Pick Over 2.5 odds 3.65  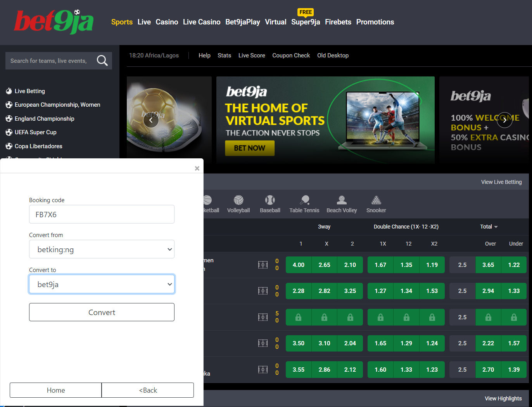coord(488,265)
